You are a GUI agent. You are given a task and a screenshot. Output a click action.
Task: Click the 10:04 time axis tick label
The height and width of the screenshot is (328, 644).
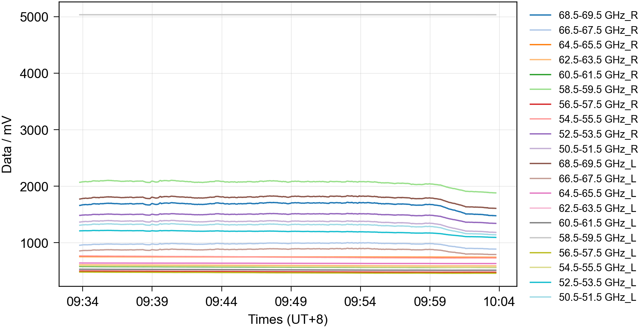pos(499,302)
